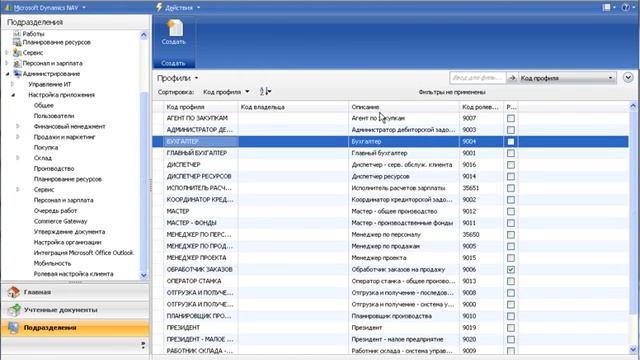This screenshot has width=640, height=360.
Task: Click the filter text input field
Action: point(478,78)
